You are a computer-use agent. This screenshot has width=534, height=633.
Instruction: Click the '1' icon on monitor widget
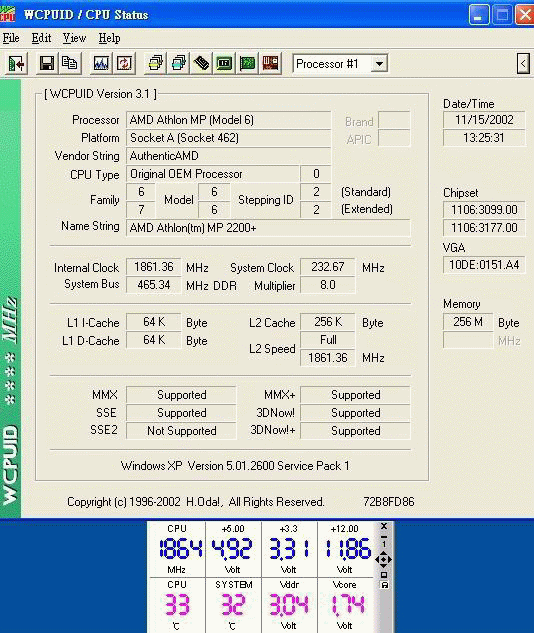click(384, 545)
